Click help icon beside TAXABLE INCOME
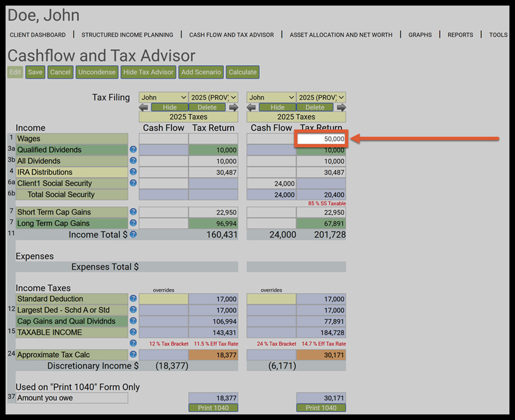The image size is (515, 420). (x=133, y=332)
